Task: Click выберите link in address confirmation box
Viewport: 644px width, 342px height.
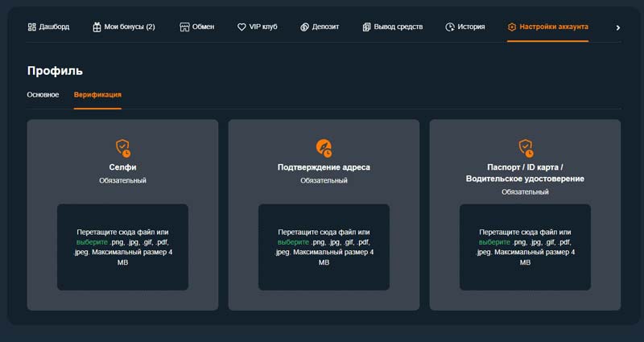Action: 292,241
